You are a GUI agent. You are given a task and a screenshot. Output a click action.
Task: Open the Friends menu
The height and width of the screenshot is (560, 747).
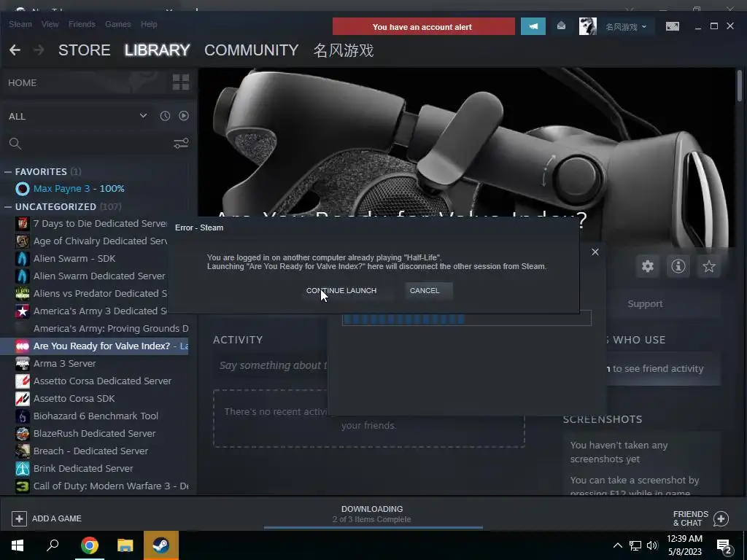pos(82,24)
